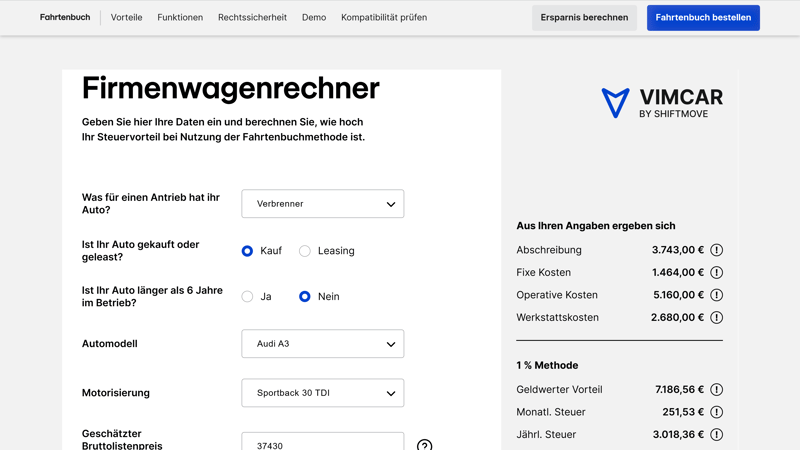The width and height of the screenshot is (800, 450).
Task: Select the Kauf radio button
Action: click(x=247, y=251)
